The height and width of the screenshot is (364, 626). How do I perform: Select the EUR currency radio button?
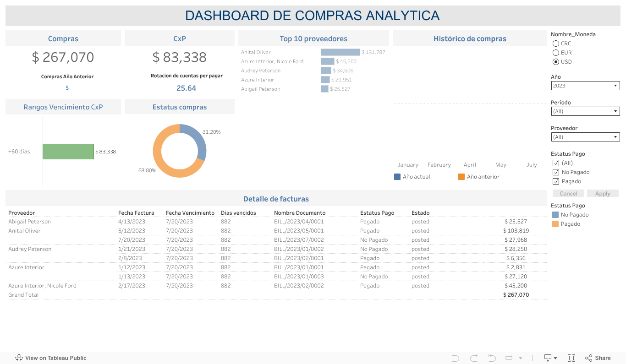[556, 53]
